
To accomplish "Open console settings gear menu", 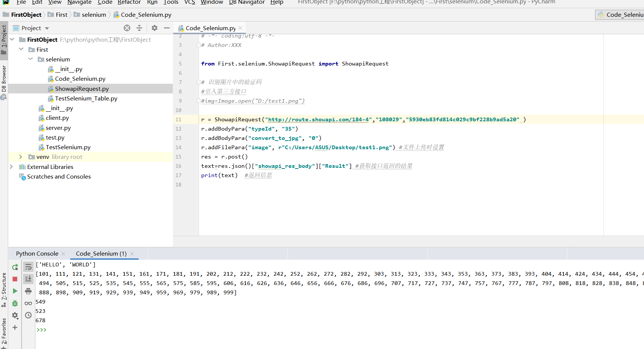I will pyautogui.click(x=15, y=316).
